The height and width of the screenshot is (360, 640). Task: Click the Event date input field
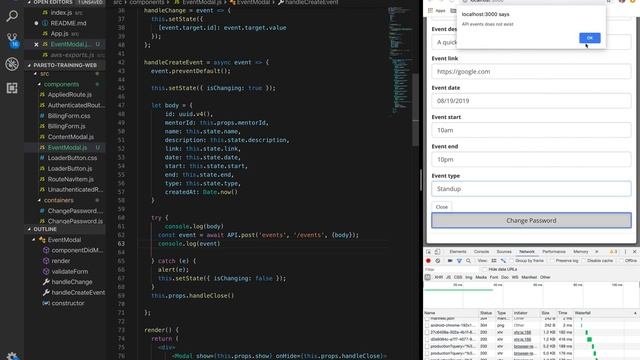(x=531, y=101)
